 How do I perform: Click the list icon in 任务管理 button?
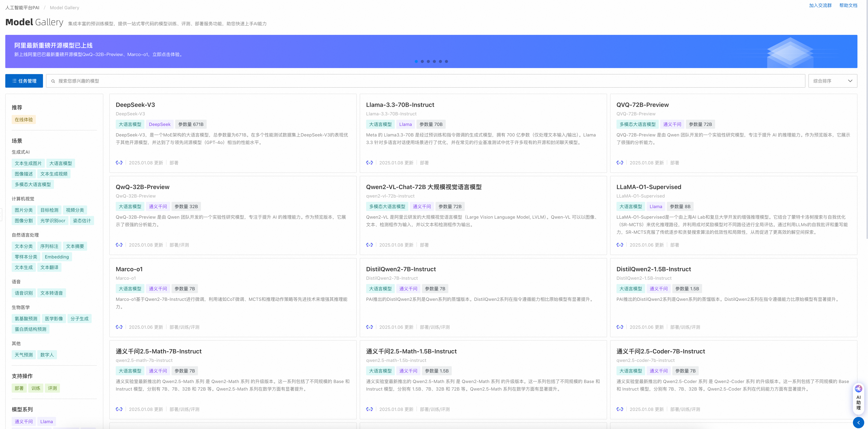click(14, 81)
